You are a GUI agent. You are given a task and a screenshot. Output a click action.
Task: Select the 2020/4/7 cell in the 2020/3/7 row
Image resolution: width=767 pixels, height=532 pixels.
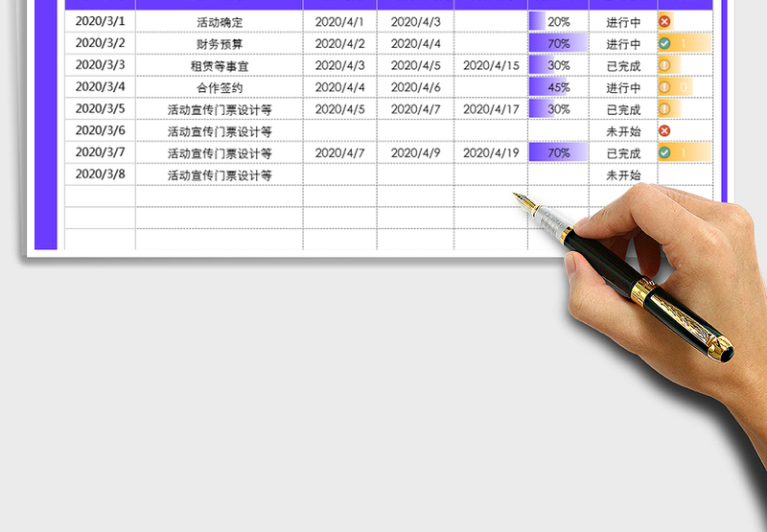click(x=340, y=152)
